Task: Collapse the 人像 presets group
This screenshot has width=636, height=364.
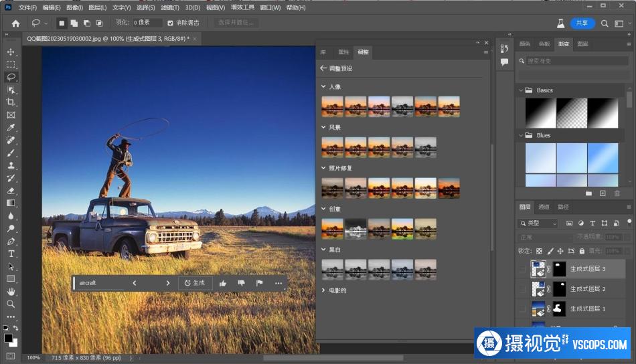Action: point(323,86)
